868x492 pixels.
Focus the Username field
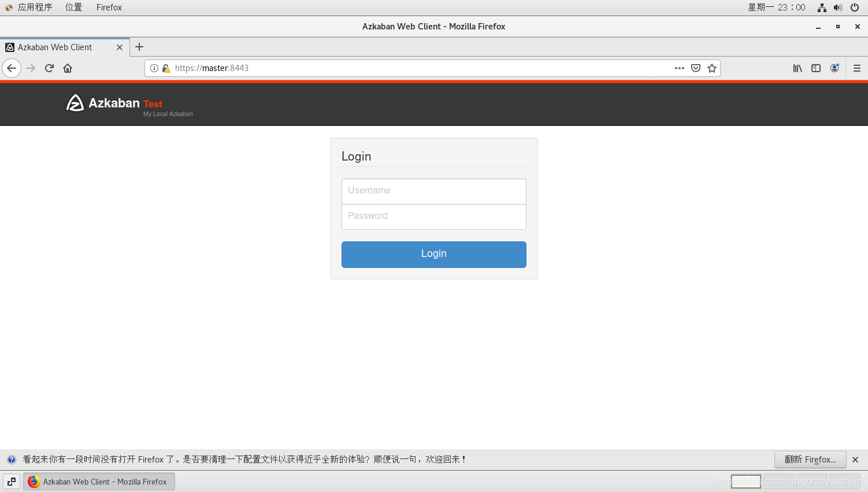(434, 191)
